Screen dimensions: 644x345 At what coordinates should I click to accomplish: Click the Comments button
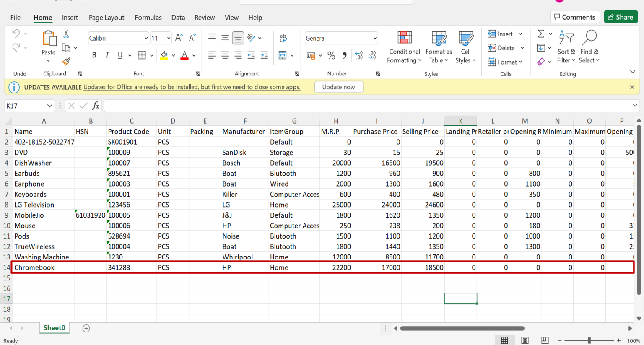click(575, 17)
